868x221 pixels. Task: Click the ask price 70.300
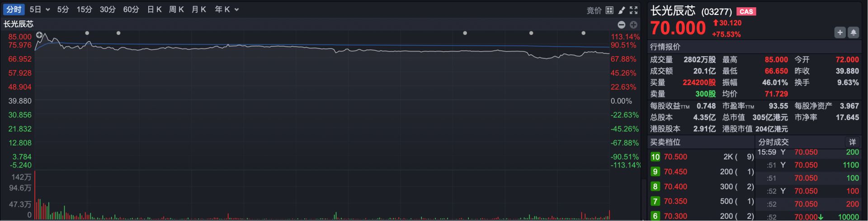pyautogui.click(x=675, y=216)
